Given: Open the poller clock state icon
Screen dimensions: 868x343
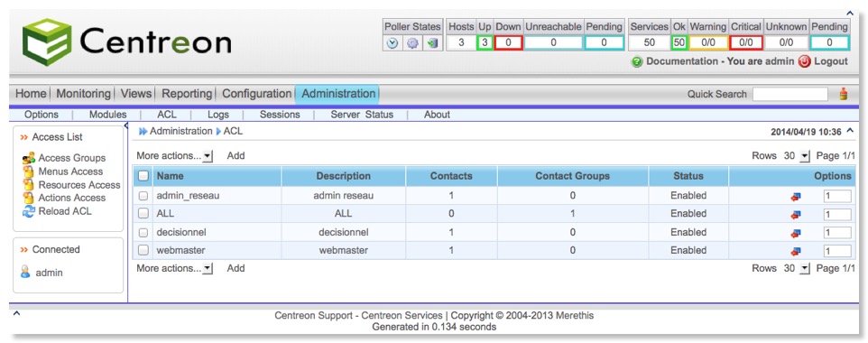Looking at the screenshot, I should [x=392, y=43].
